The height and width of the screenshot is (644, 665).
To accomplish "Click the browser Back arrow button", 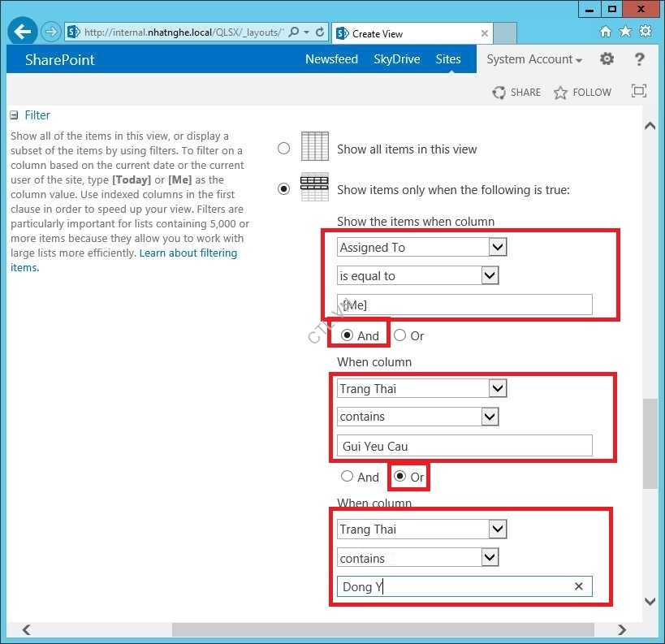I will pos(24,32).
